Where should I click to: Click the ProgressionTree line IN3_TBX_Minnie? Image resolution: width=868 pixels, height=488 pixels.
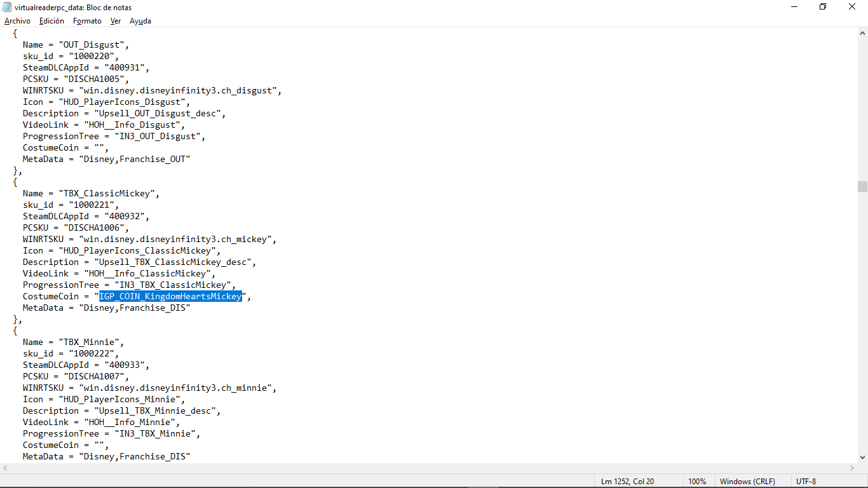[112, 434]
